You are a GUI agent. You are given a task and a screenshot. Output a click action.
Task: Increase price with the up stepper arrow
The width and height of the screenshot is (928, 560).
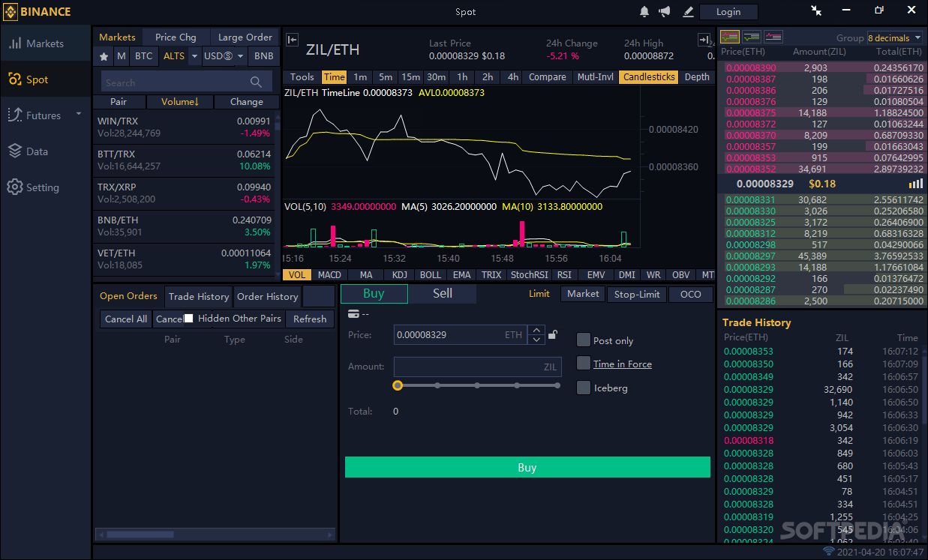[x=536, y=330]
